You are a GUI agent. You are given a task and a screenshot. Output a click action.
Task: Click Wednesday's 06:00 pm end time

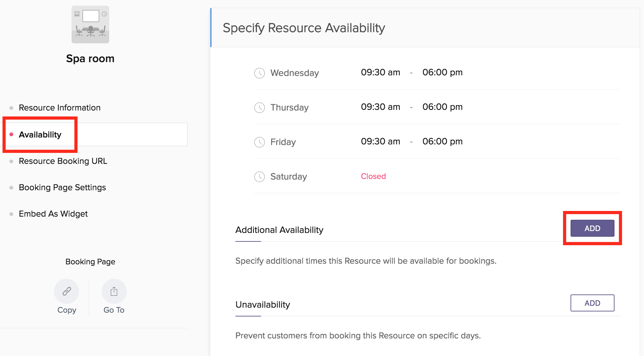pos(442,73)
